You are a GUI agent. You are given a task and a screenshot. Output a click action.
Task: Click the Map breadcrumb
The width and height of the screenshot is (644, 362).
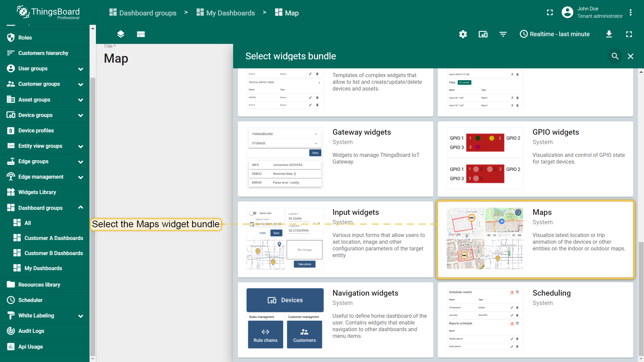click(x=287, y=13)
